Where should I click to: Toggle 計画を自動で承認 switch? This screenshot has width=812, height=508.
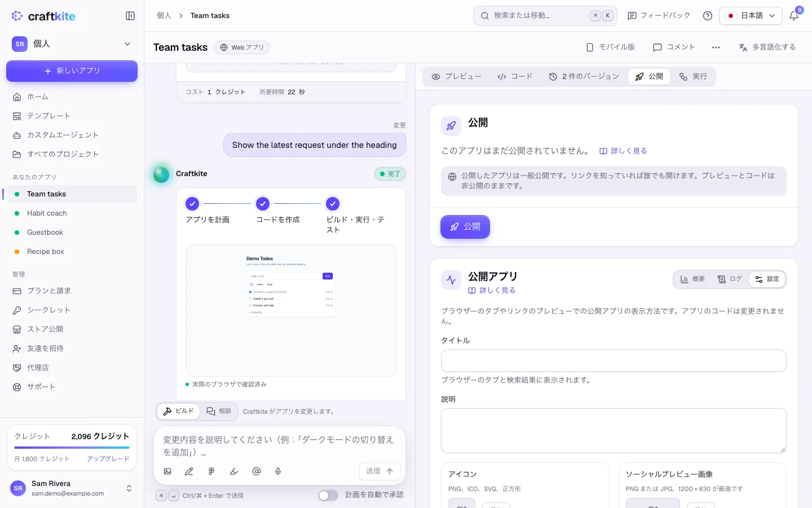click(x=328, y=496)
